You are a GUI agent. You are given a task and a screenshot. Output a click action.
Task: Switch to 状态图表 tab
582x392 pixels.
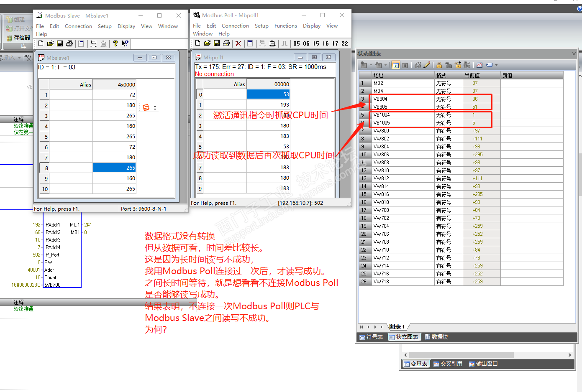(404, 337)
